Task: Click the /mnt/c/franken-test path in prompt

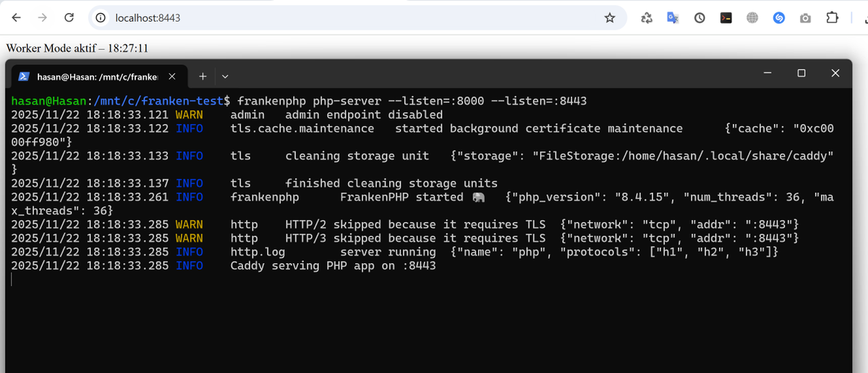Action: (158, 100)
